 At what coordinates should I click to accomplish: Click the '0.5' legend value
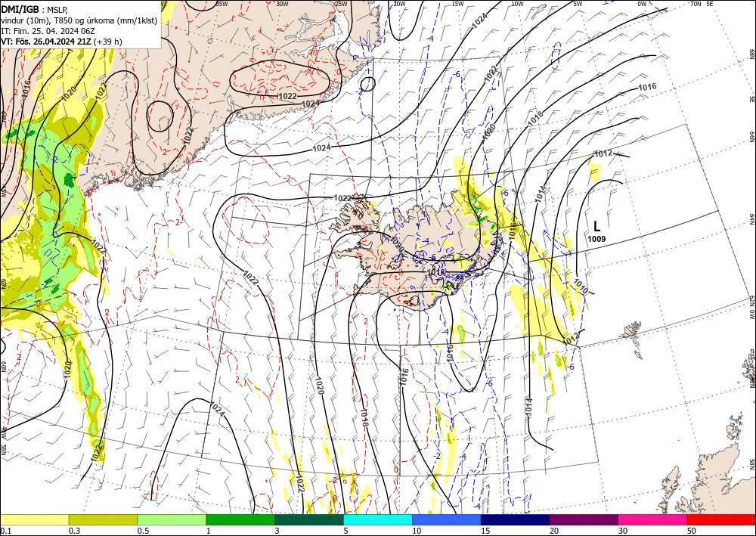pos(143,530)
